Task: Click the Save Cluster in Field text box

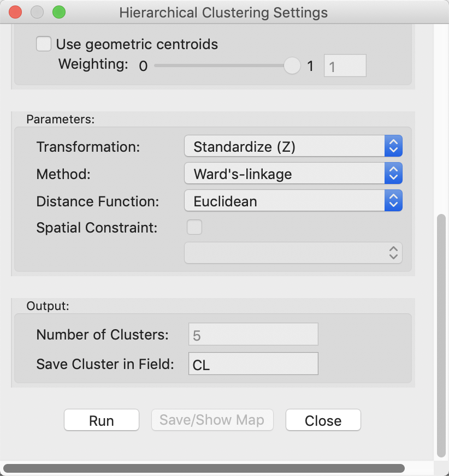Action: [x=253, y=363]
